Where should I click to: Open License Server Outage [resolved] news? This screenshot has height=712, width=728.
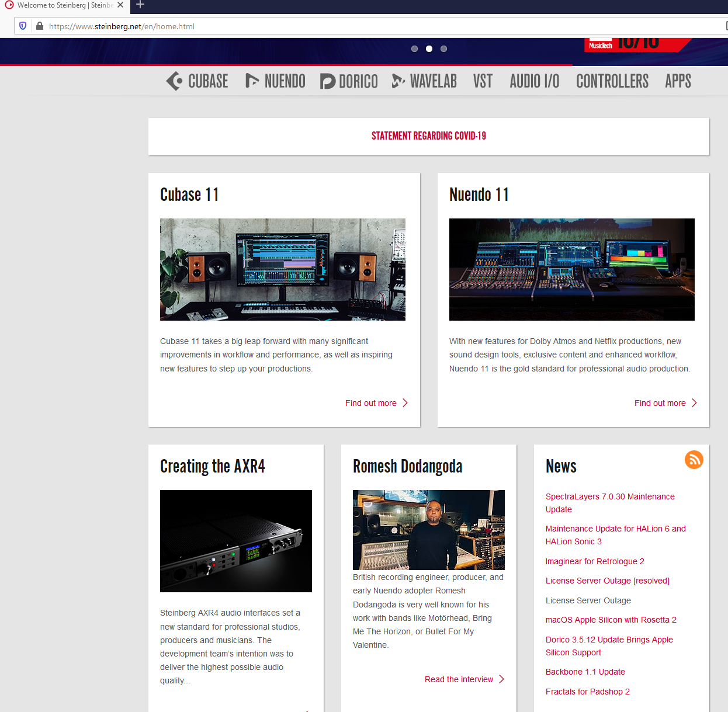pyautogui.click(x=608, y=581)
